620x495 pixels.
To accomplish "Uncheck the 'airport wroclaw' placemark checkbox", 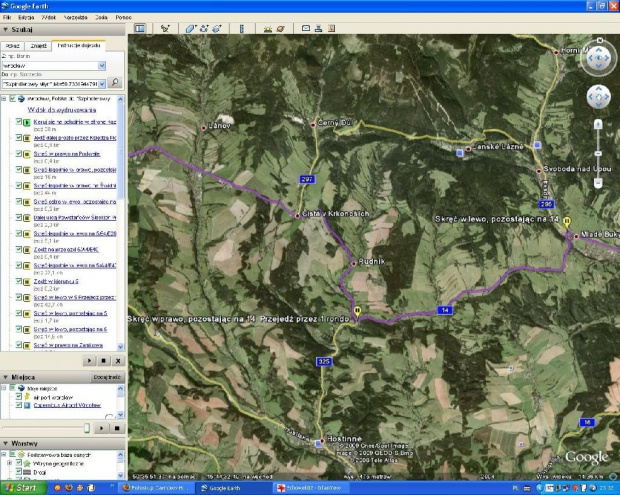I will pyautogui.click(x=19, y=396).
